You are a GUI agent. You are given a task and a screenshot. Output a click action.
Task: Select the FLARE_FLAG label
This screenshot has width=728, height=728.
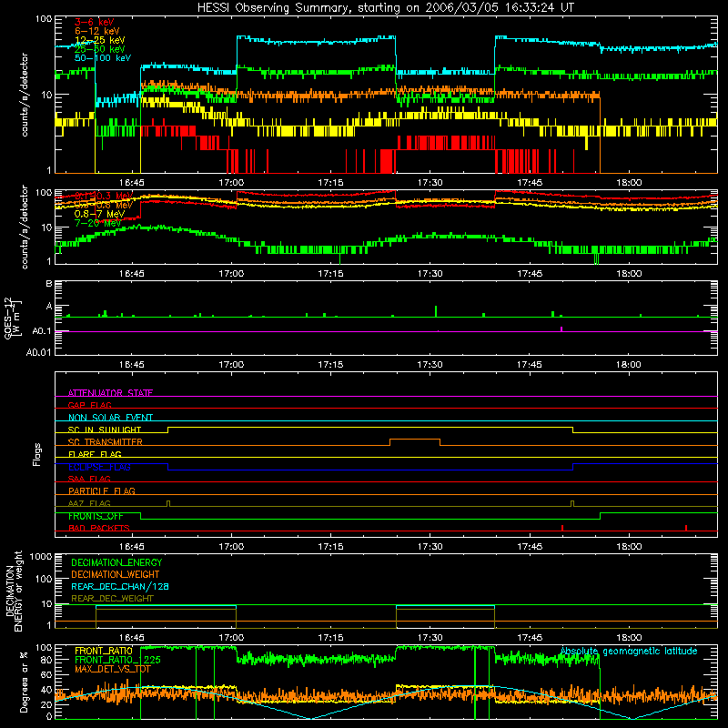95,454
